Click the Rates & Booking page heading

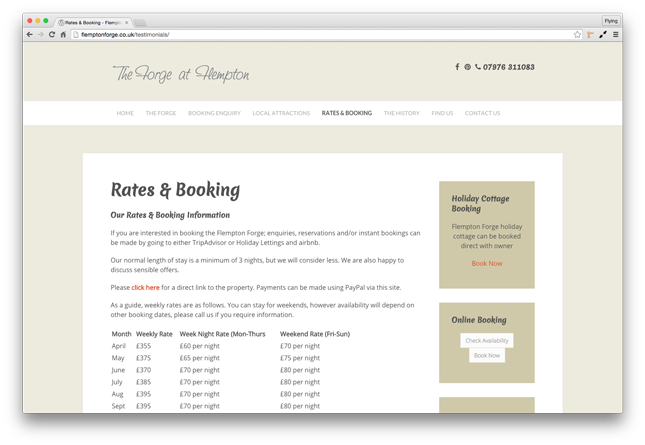tap(175, 190)
